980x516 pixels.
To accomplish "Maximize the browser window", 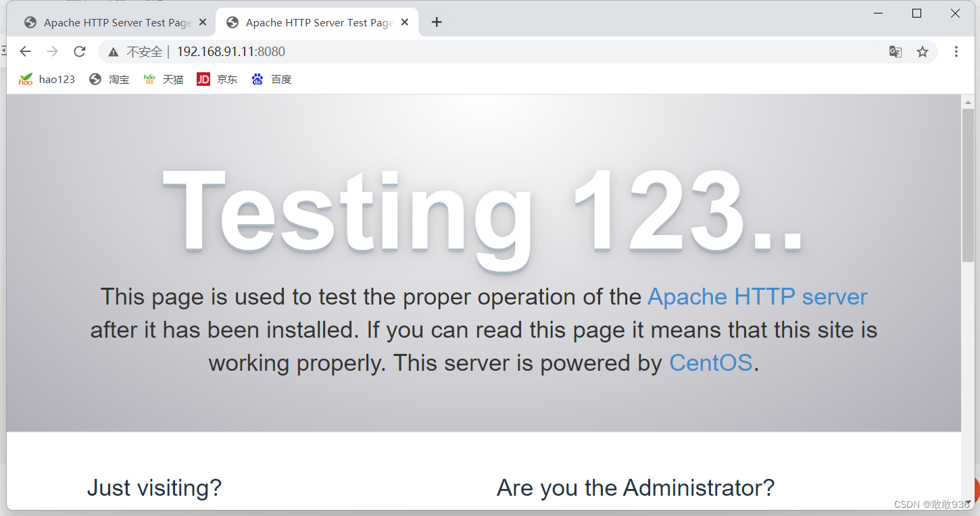I will click(917, 14).
